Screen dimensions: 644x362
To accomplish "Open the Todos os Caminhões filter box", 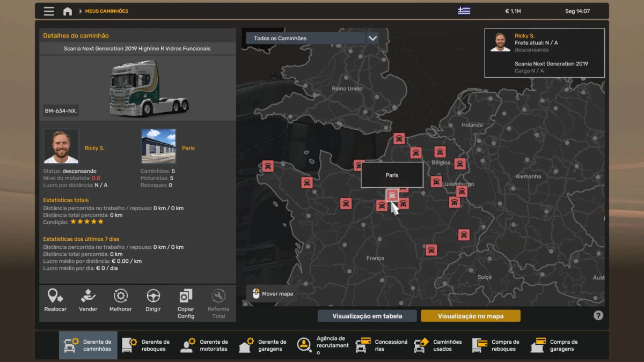I will point(306,39).
